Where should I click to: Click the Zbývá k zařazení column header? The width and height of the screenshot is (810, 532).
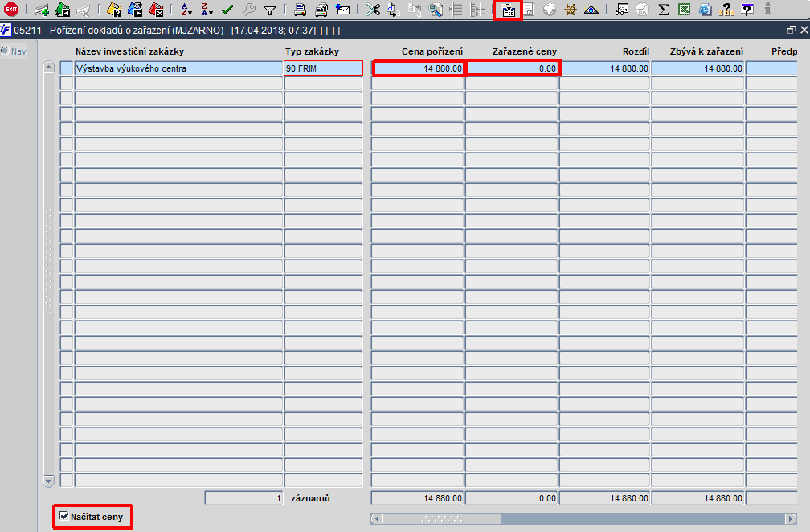706,51
